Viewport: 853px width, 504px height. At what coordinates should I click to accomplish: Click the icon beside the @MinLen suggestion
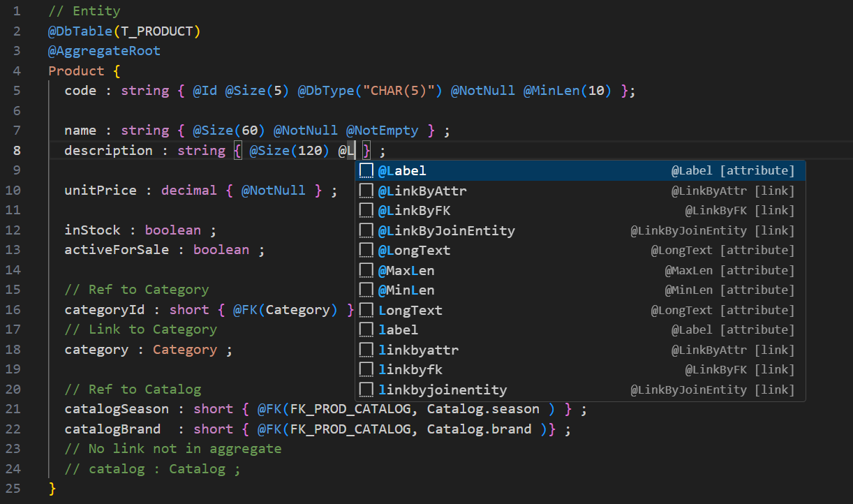(x=366, y=290)
